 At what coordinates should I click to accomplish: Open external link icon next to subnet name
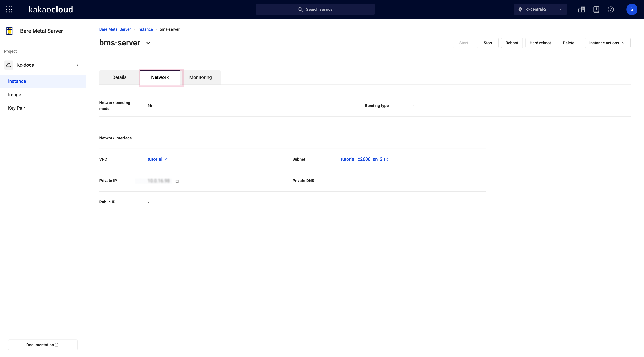386,160
